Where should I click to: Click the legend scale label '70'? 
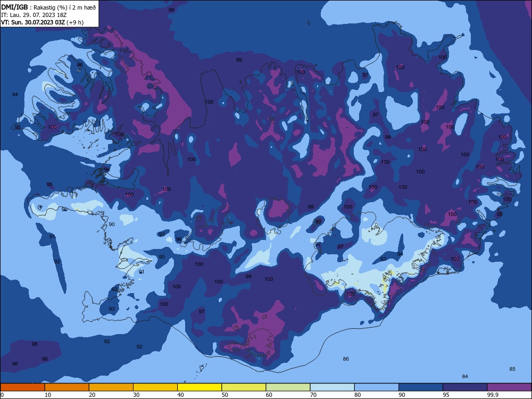(313, 395)
